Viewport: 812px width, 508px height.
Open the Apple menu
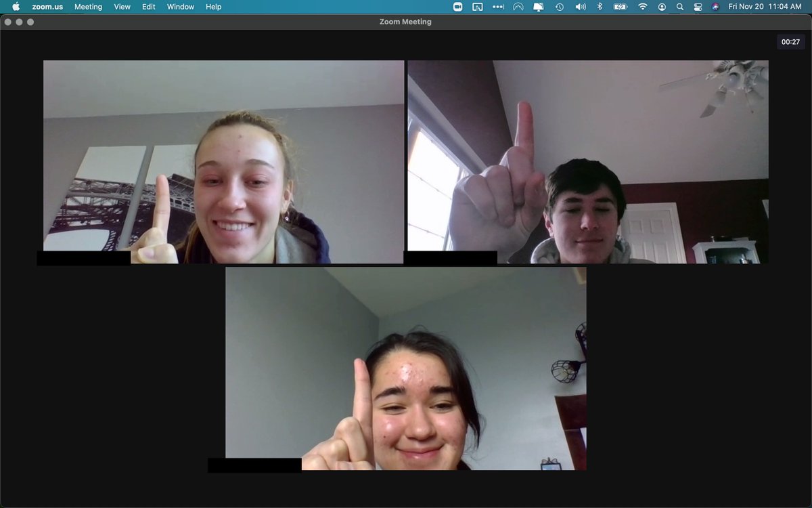coord(16,7)
